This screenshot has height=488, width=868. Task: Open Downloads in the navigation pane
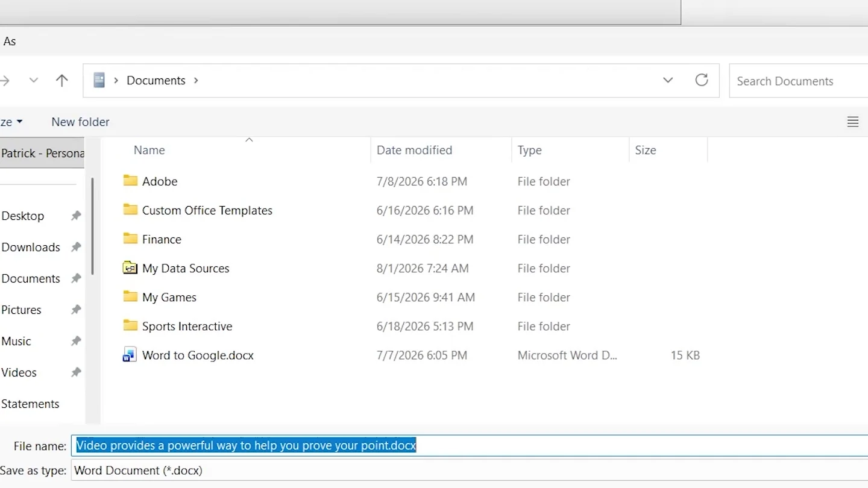(31, 247)
